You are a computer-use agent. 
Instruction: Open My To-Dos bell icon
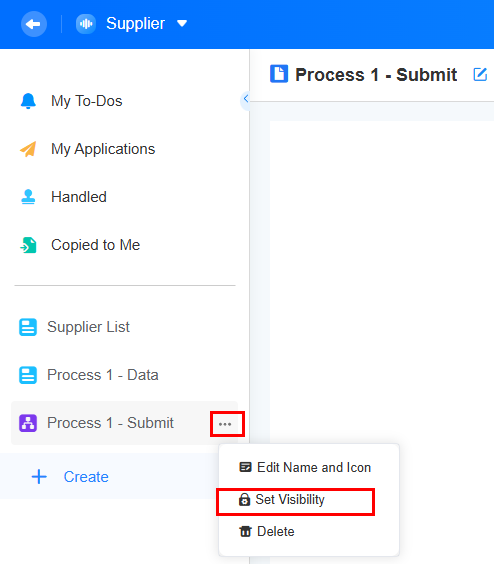(28, 101)
